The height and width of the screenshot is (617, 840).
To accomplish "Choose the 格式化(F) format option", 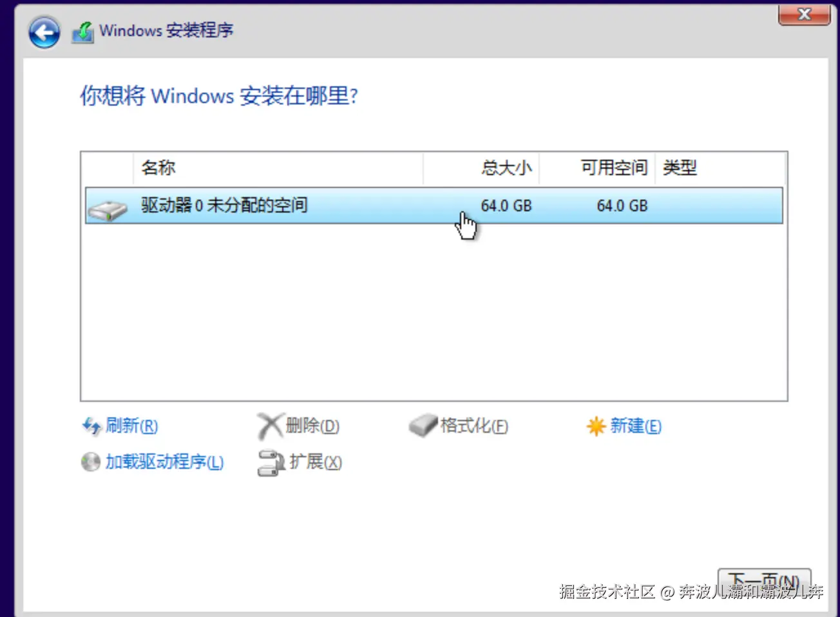I will [474, 426].
